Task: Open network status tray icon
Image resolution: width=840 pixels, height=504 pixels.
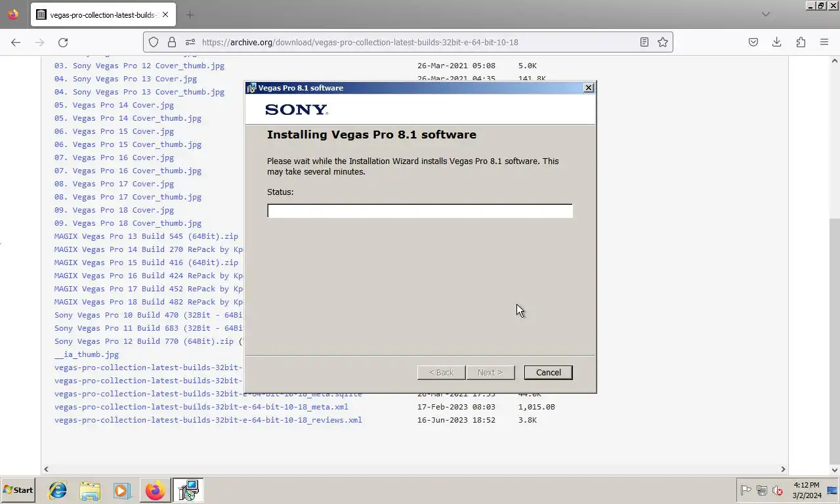Action: pyautogui.click(x=762, y=490)
